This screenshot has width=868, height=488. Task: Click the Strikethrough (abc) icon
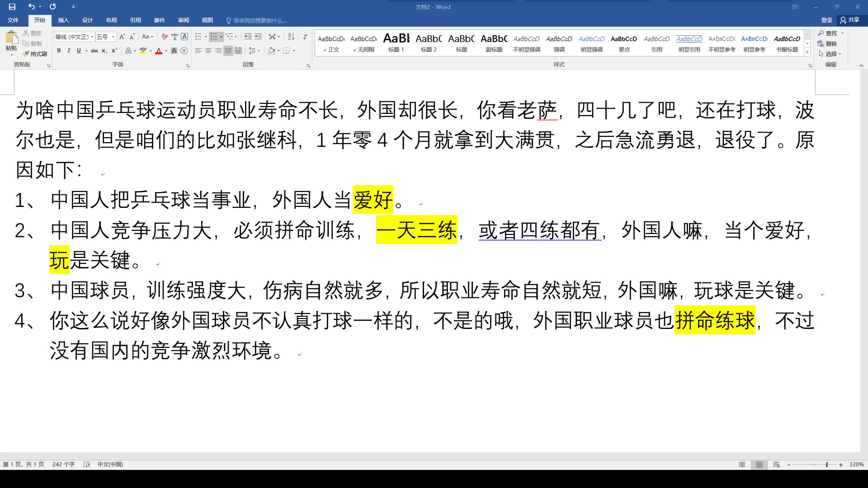point(94,51)
